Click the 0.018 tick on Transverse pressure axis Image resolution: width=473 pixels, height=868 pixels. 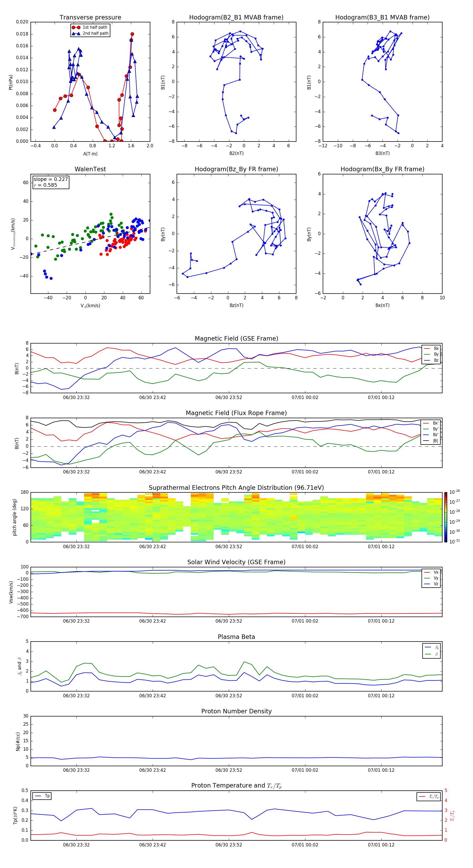[x=22, y=34]
